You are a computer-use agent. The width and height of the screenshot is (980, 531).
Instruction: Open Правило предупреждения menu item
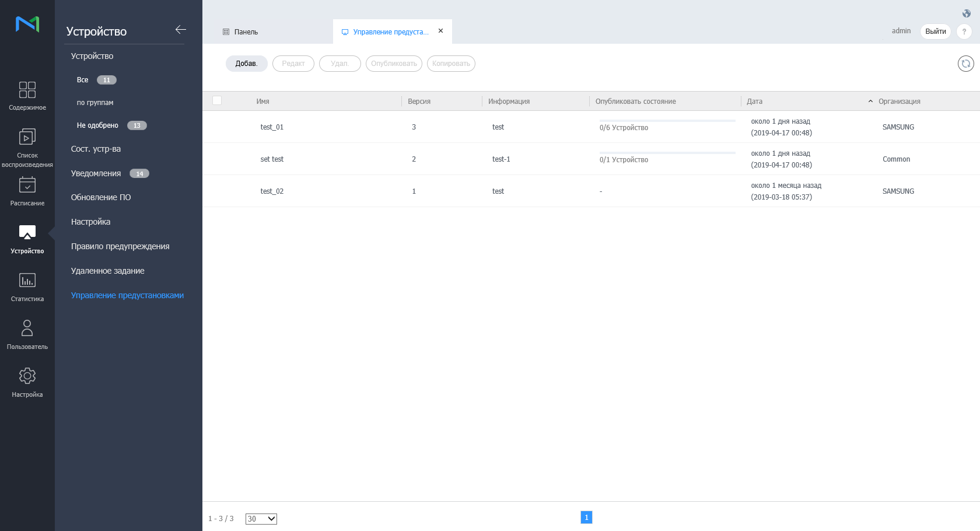(x=120, y=246)
